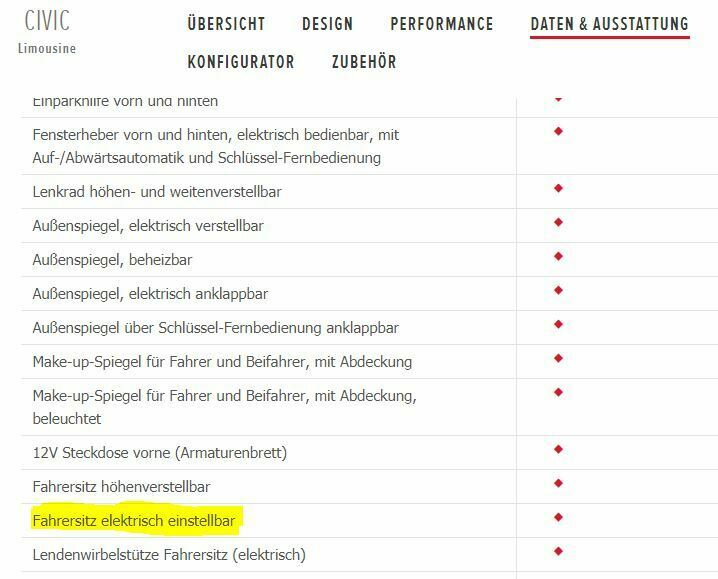The width and height of the screenshot is (718, 579).
Task: Select the DATEN & AUSSTATTUNG tab
Action: tap(609, 24)
